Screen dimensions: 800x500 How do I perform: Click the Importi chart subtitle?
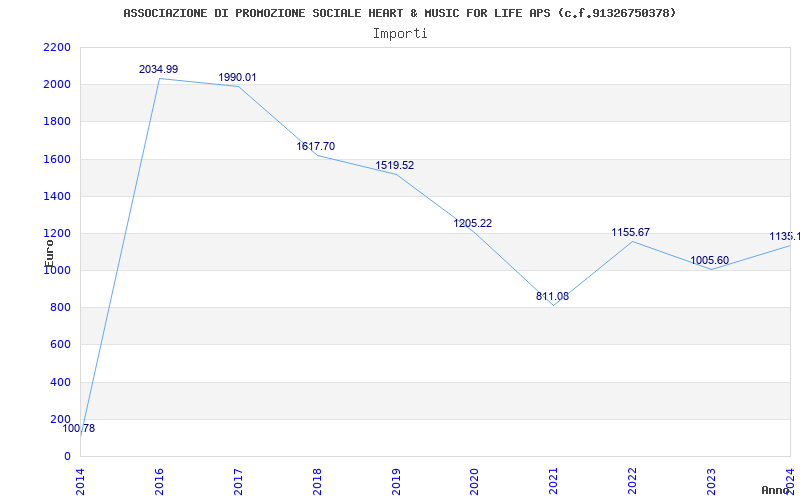[x=400, y=33]
